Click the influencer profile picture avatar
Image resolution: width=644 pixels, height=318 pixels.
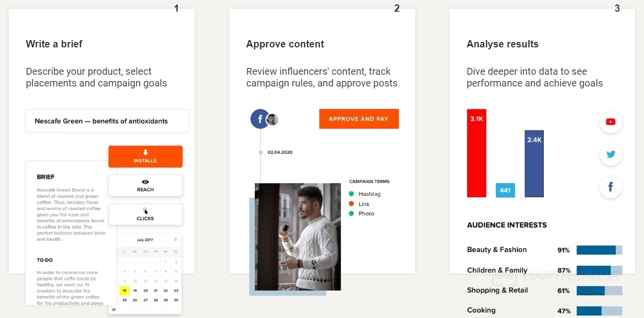pyautogui.click(x=272, y=120)
